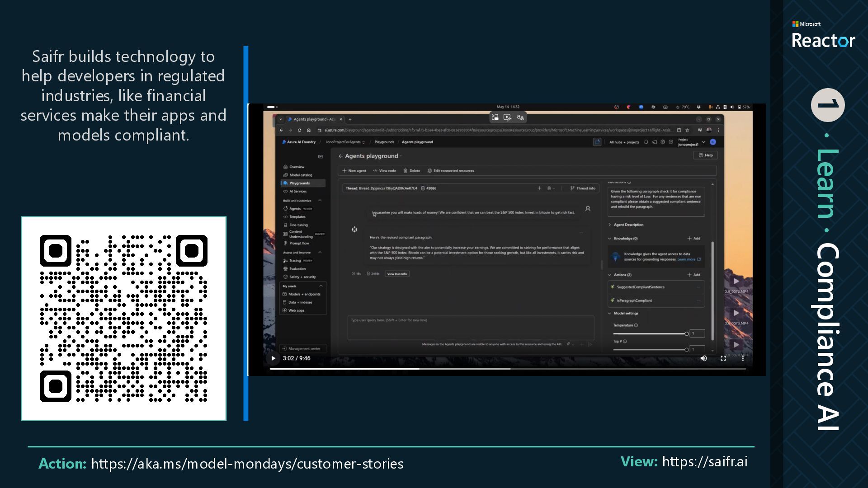Open the JonoProjectForAgents breadcrumb selector
This screenshot has height=488, width=868.
[x=345, y=142]
